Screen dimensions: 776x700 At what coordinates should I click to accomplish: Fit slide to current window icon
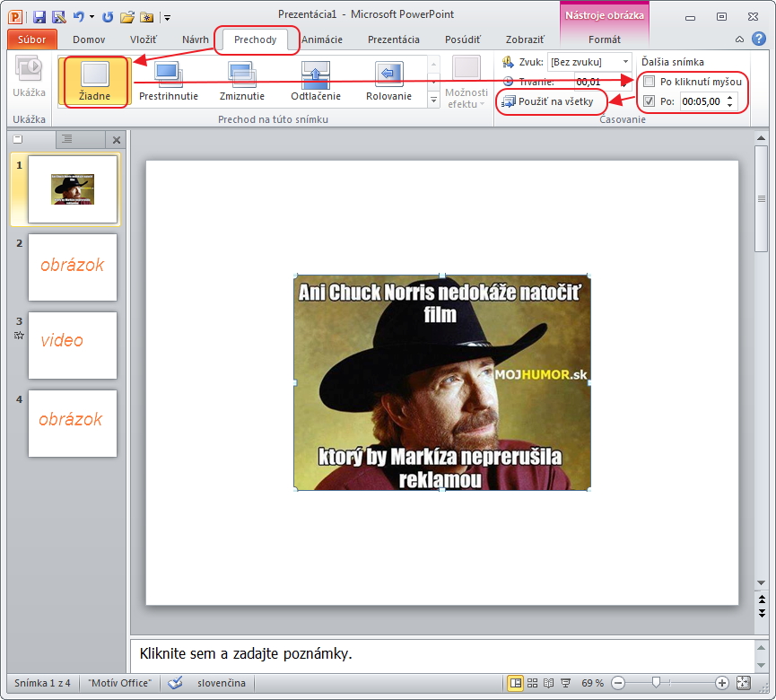click(x=743, y=683)
